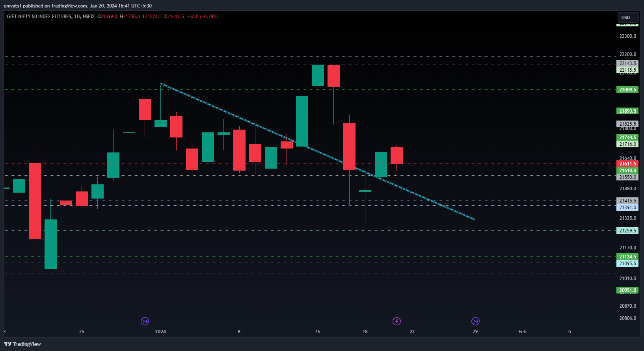Click the 22 date label on time axis
644x351 pixels.
pyautogui.click(x=412, y=332)
